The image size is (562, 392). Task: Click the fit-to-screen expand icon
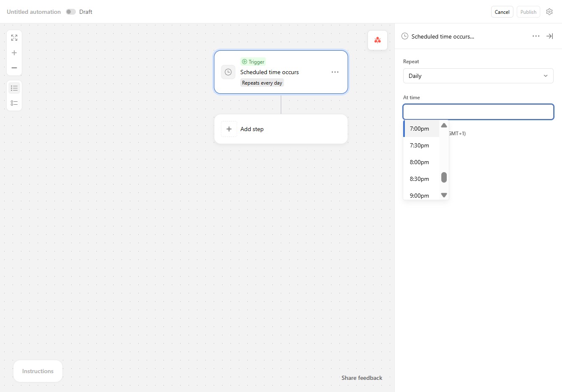click(x=14, y=38)
